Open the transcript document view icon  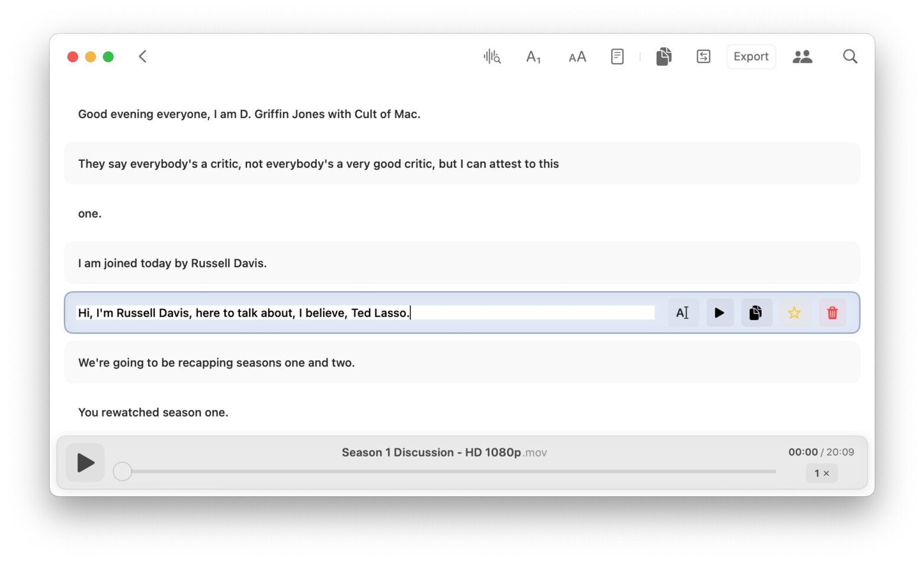617,56
